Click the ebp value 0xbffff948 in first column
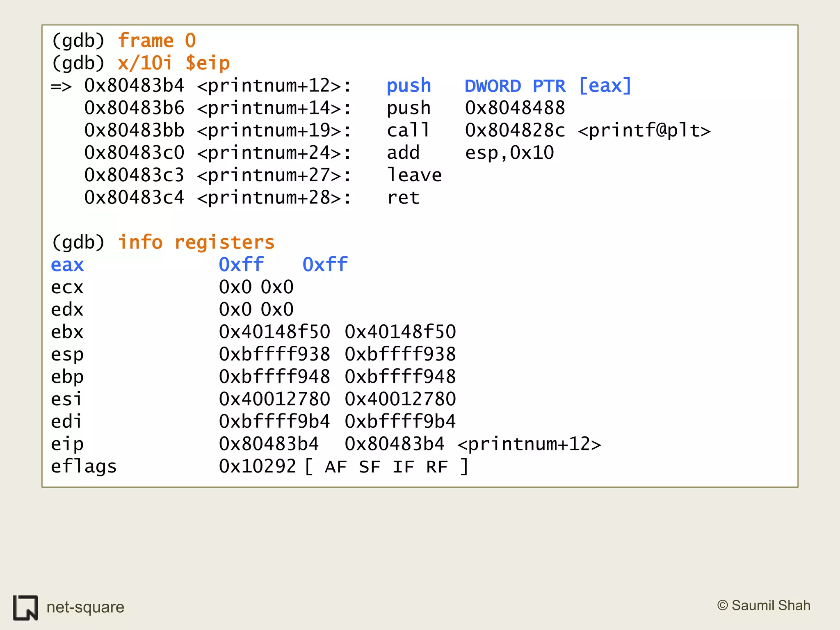The image size is (840, 630). 274,377
